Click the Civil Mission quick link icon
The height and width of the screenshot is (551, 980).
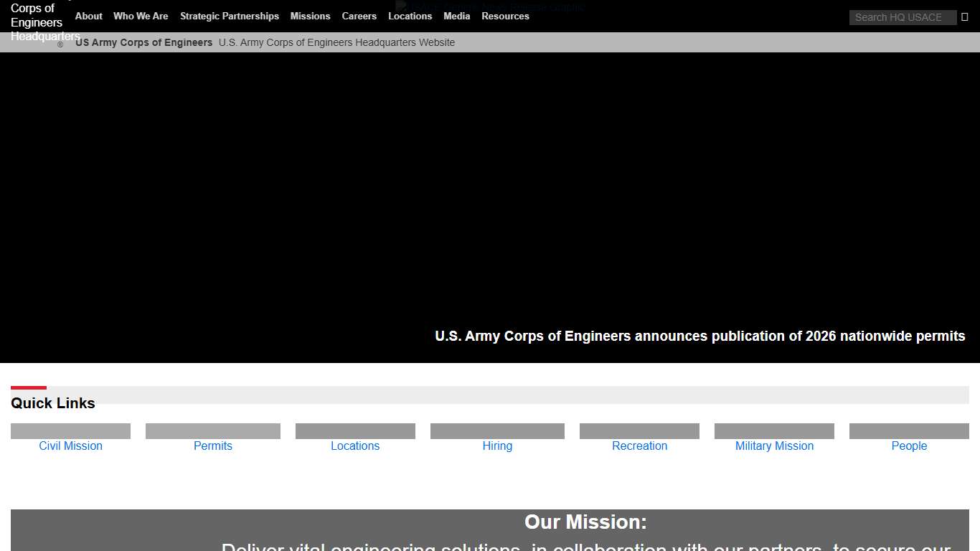[x=70, y=430]
